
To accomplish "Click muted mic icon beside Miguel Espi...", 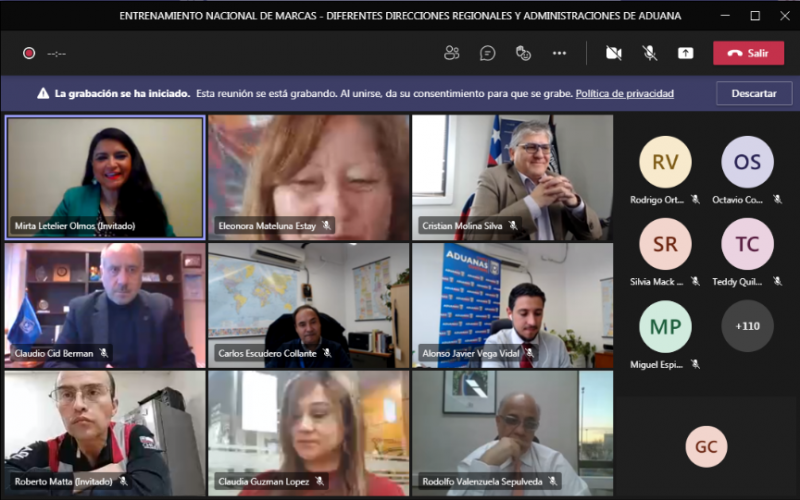I will pyautogui.click(x=695, y=364).
